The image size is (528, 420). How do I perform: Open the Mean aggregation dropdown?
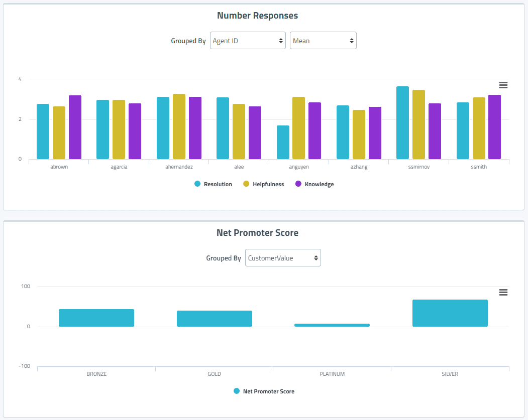tap(323, 41)
